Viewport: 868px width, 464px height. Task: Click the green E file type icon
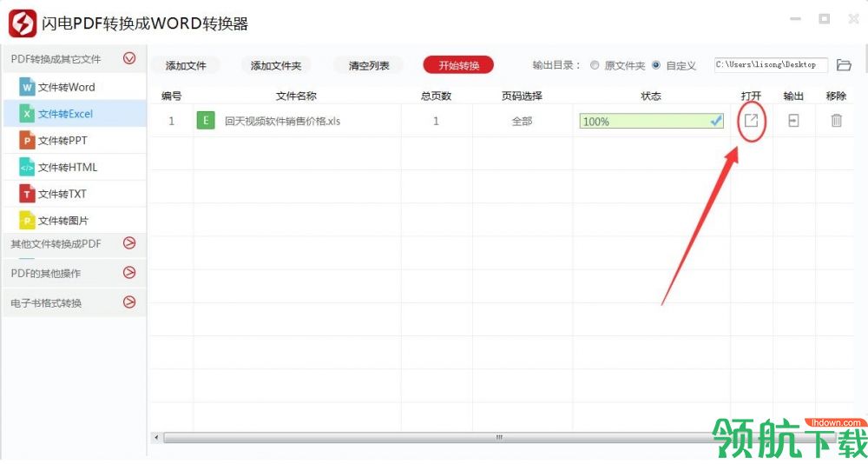[206, 120]
